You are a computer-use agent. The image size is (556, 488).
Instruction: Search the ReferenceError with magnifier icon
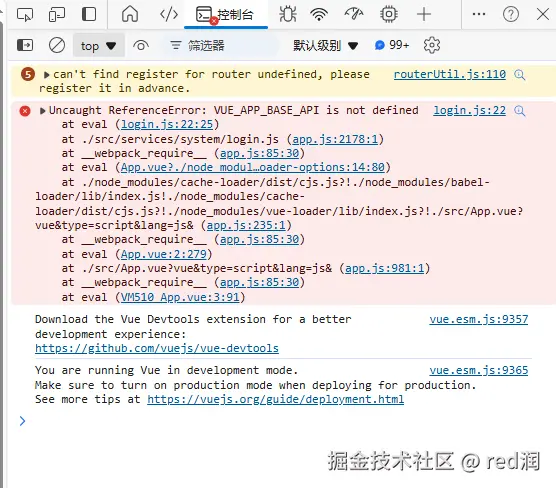pos(519,111)
